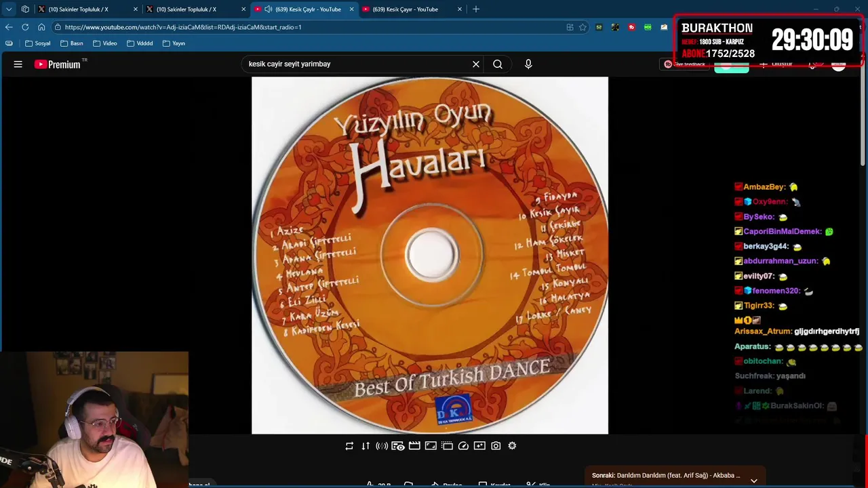Open the Basın bookmarks folder

[72, 43]
